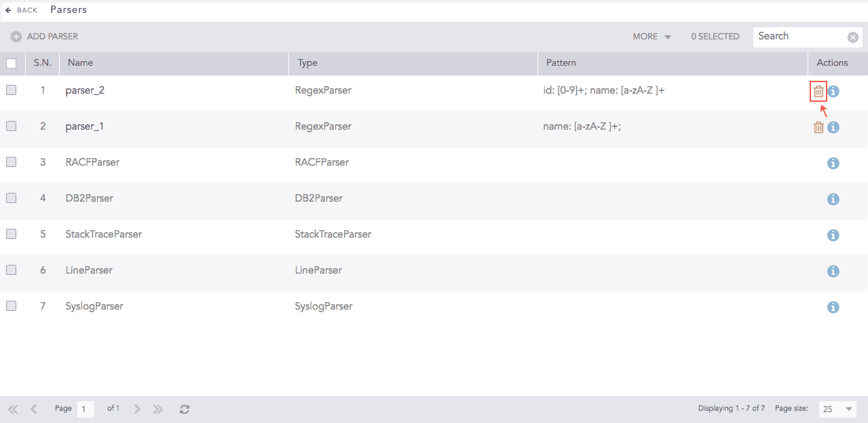Open the page size dropdown
This screenshot has width=868, height=423.
[x=837, y=408]
